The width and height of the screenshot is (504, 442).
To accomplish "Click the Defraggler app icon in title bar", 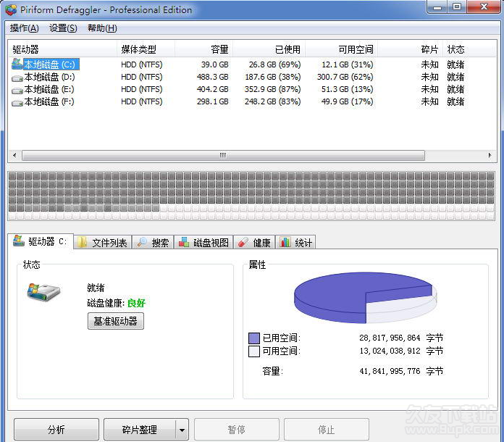I will (11, 10).
